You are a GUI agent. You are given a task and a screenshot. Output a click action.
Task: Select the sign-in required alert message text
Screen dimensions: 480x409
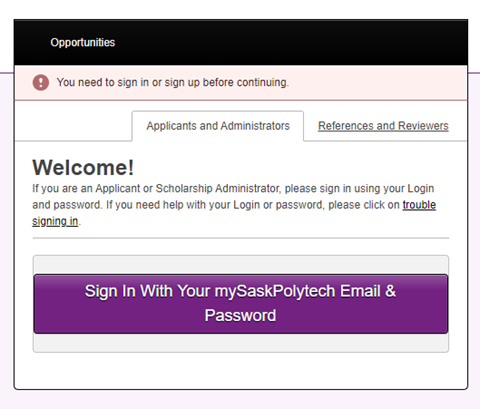pyautogui.click(x=173, y=82)
